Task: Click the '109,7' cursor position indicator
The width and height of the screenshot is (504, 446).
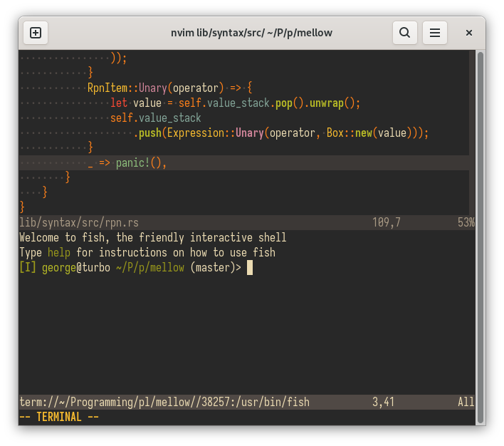Action: pyautogui.click(x=387, y=222)
